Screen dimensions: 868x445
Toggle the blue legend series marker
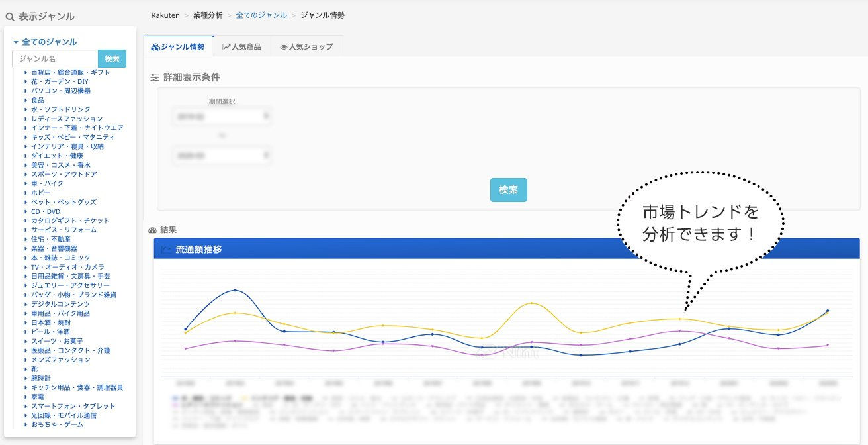pyautogui.click(x=174, y=399)
